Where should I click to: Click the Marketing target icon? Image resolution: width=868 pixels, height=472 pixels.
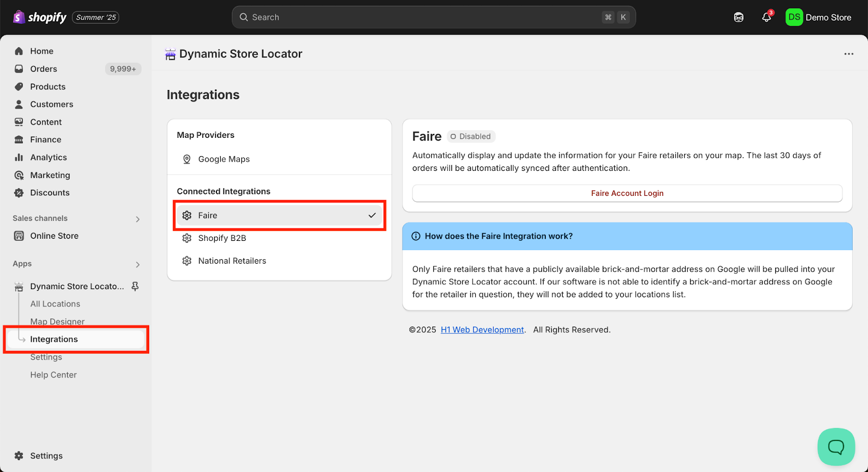[19, 175]
